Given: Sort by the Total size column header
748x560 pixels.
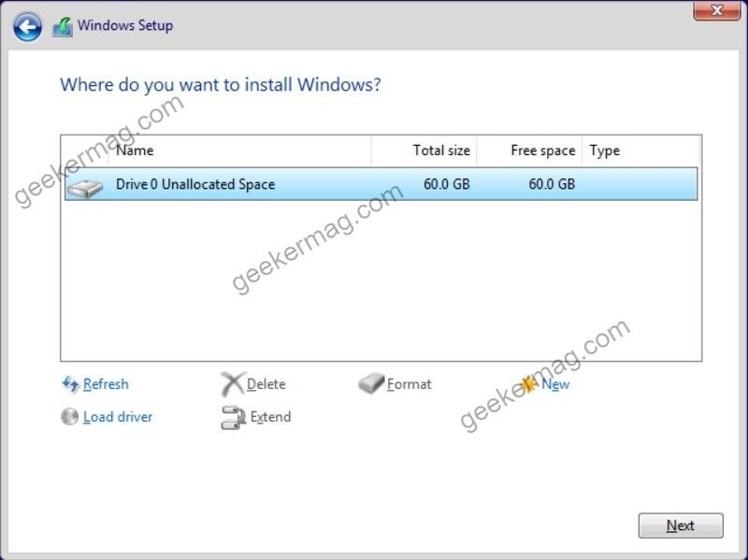Looking at the screenshot, I should pos(424,151).
